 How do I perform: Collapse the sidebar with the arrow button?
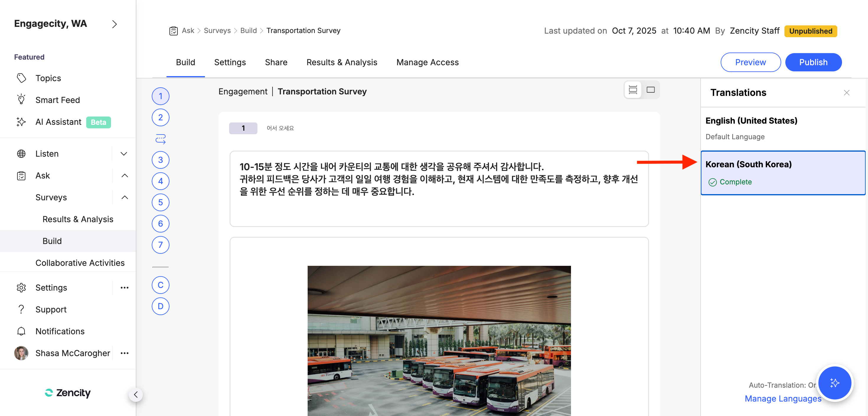136,394
